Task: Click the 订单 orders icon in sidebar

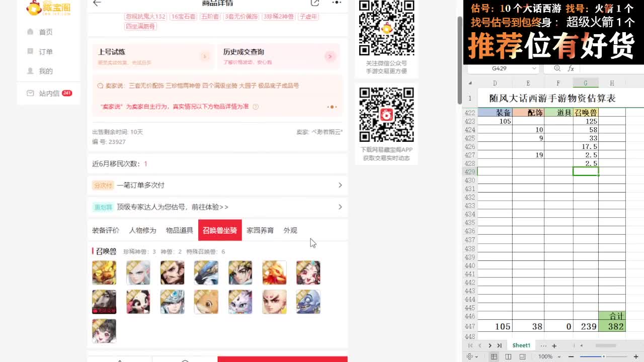Action: coord(31,51)
